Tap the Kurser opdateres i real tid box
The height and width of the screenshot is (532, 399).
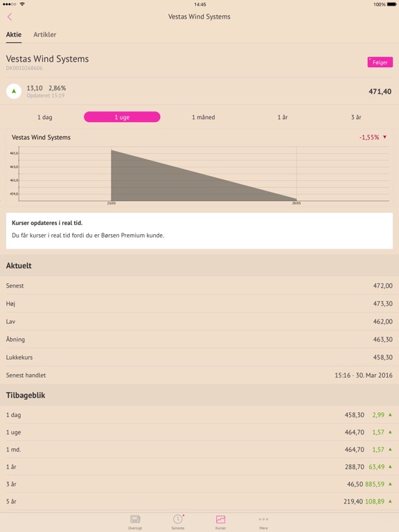[199, 231]
